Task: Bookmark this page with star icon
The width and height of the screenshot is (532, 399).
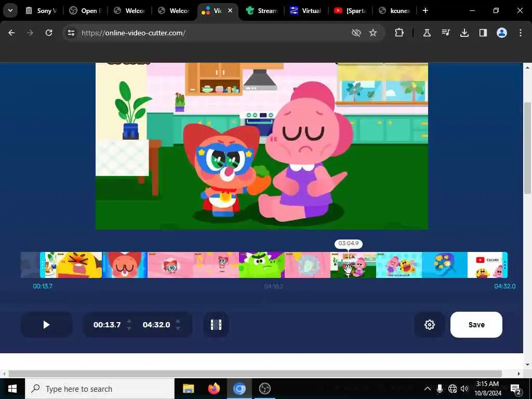Action: coord(373,33)
